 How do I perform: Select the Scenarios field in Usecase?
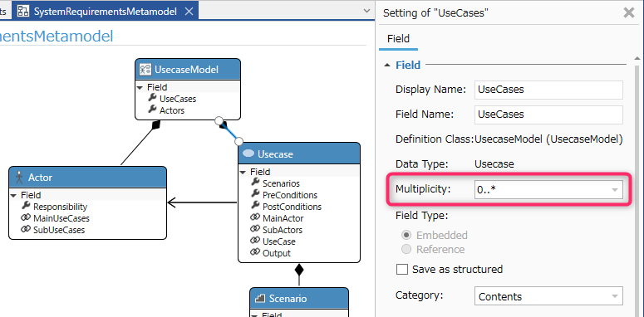tap(282, 183)
